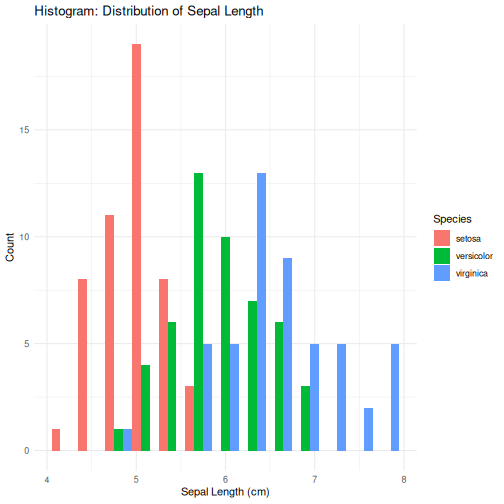Click the blue bar reaching count 9
This screenshot has width=504, height=504.
click(287, 355)
